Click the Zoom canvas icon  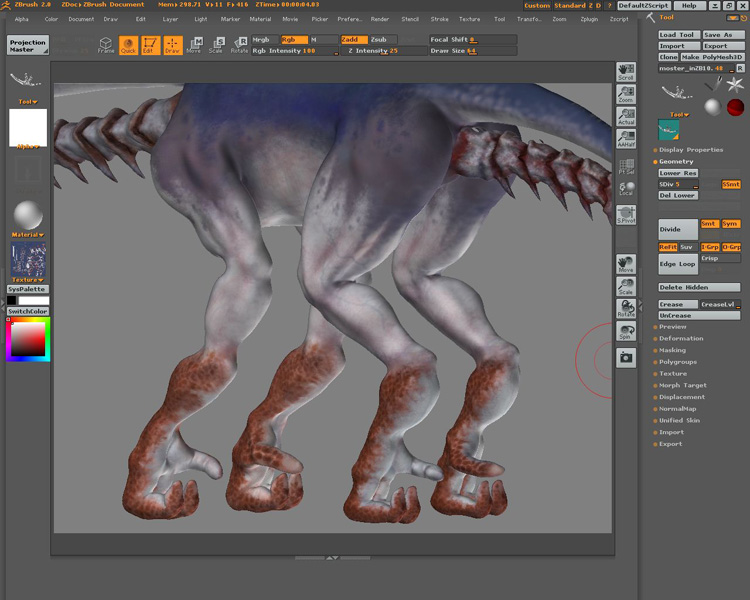point(626,94)
